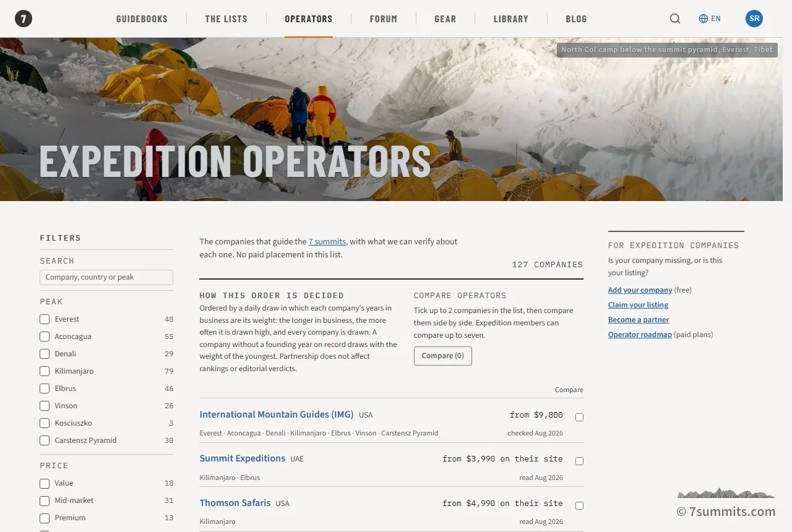Toggle the Mid-market price filter

[x=45, y=500]
